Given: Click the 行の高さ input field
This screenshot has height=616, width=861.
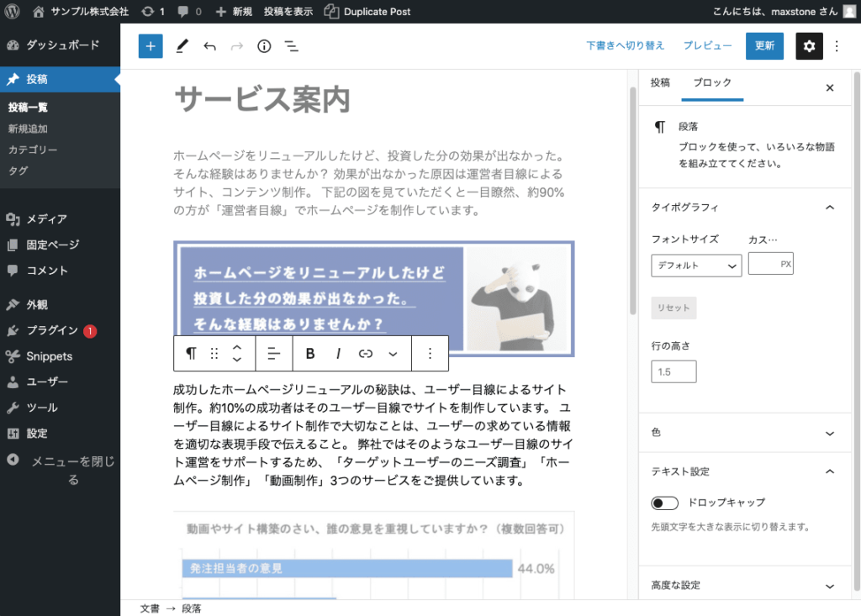Looking at the screenshot, I should [x=673, y=371].
